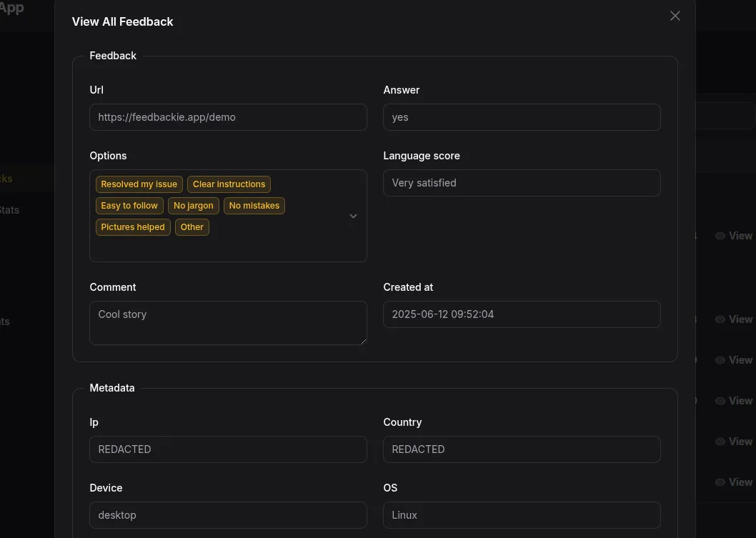Toggle the "Clear instructions" option chip
Screen dimensions: 756x538
229,184
